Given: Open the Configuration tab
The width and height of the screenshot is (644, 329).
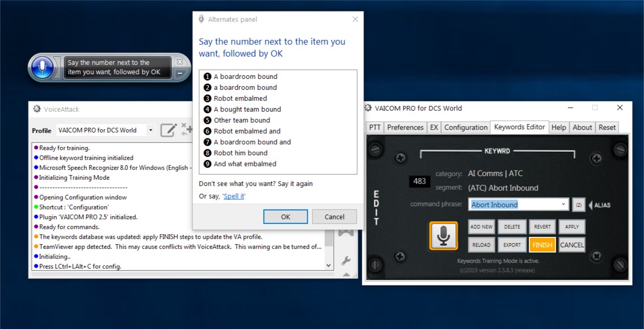Looking at the screenshot, I should coord(466,127).
